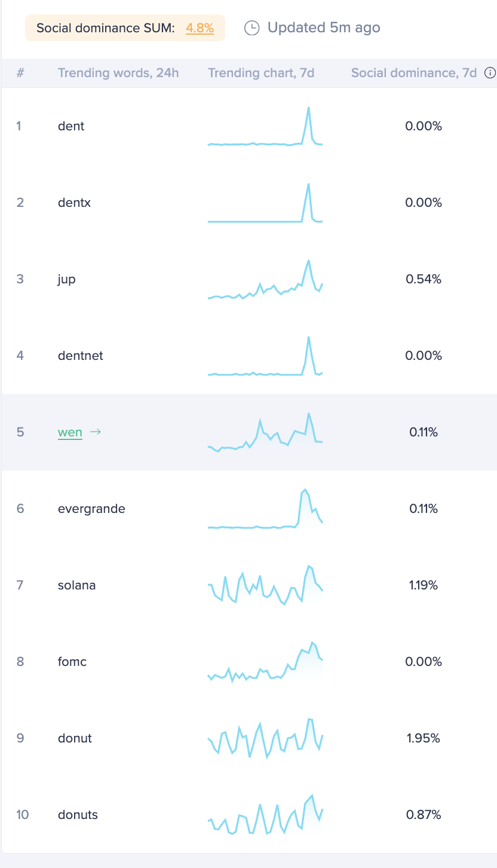Viewport: 497px width, 868px height.
Task: Select the trending word jup
Action: [66, 279]
